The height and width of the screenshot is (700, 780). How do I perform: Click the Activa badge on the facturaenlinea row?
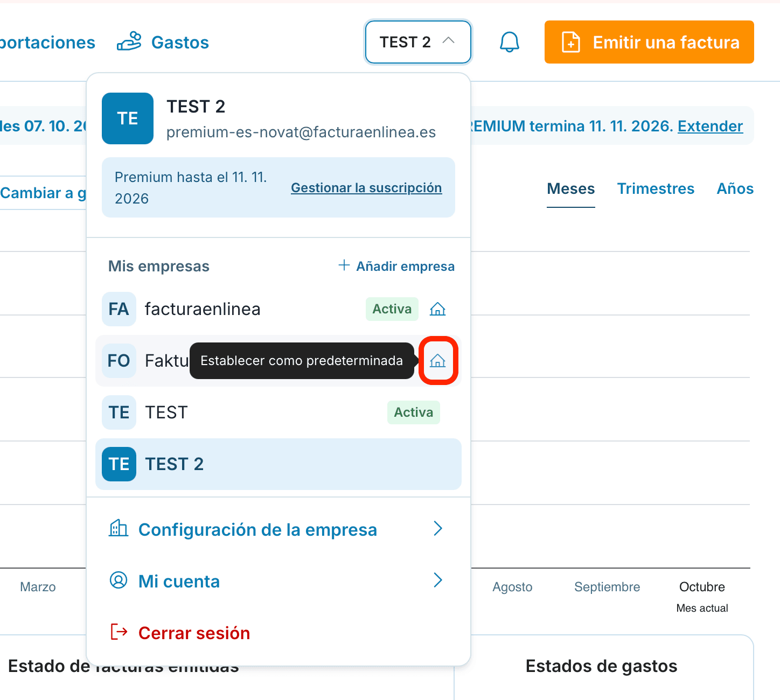click(392, 309)
